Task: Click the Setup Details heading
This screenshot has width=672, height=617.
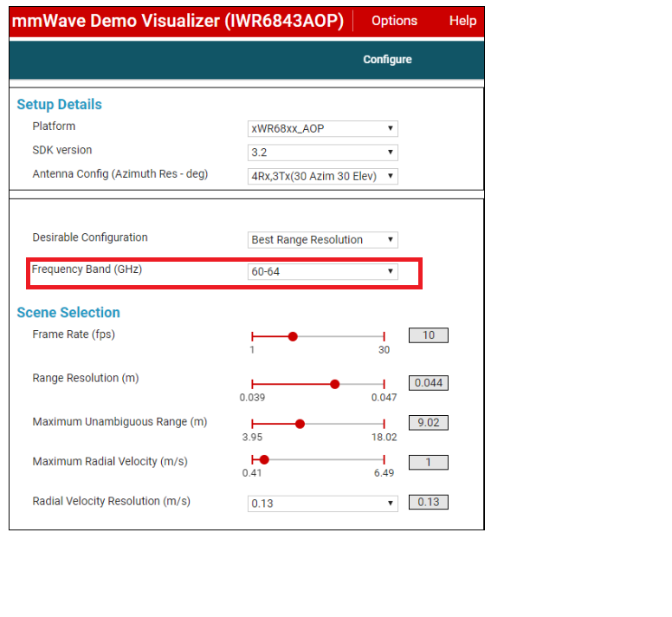Action: [x=59, y=105]
